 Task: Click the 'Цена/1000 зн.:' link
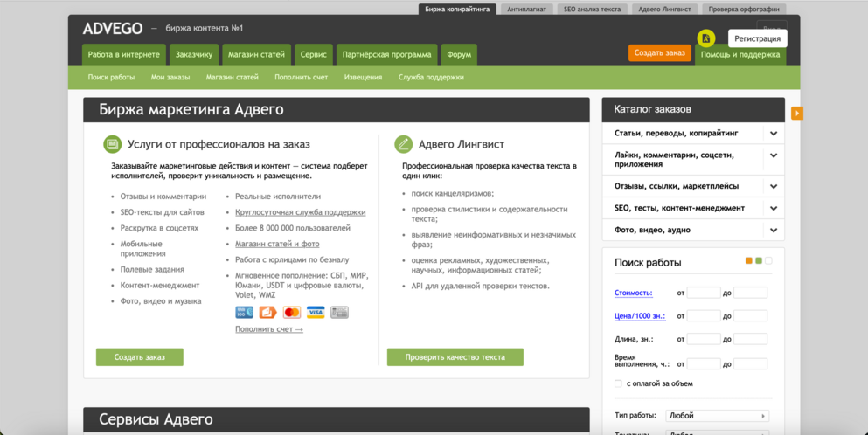(640, 316)
